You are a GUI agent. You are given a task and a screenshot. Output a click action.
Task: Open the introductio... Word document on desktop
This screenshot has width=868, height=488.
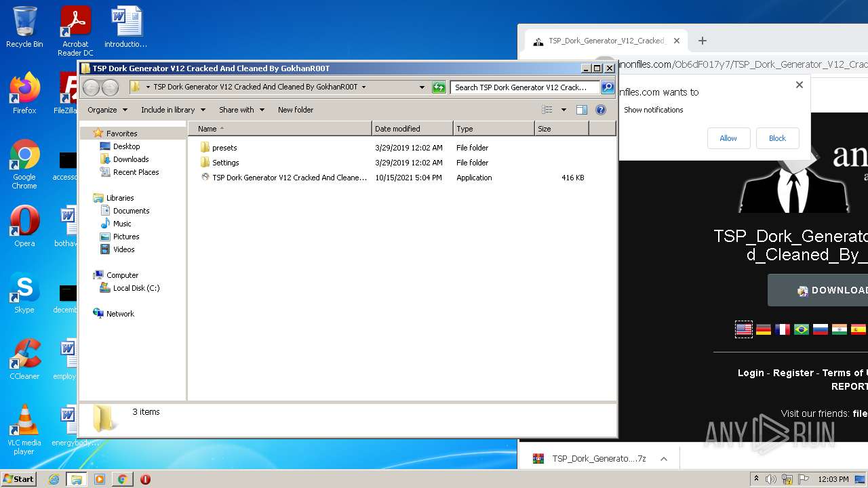point(126,28)
